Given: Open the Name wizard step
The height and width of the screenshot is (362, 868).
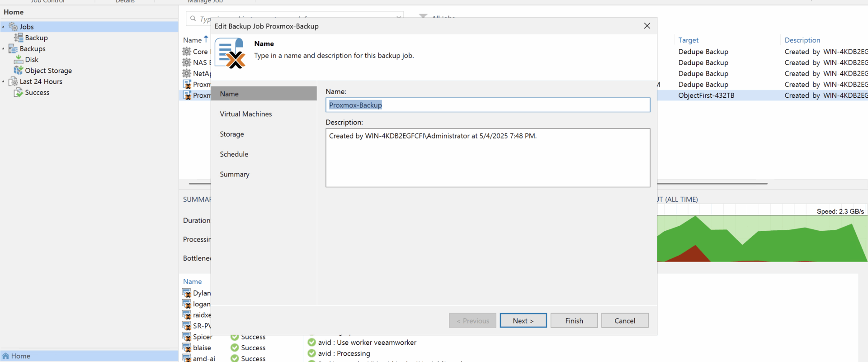Looking at the screenshot, I should click(x=264, y=94).
